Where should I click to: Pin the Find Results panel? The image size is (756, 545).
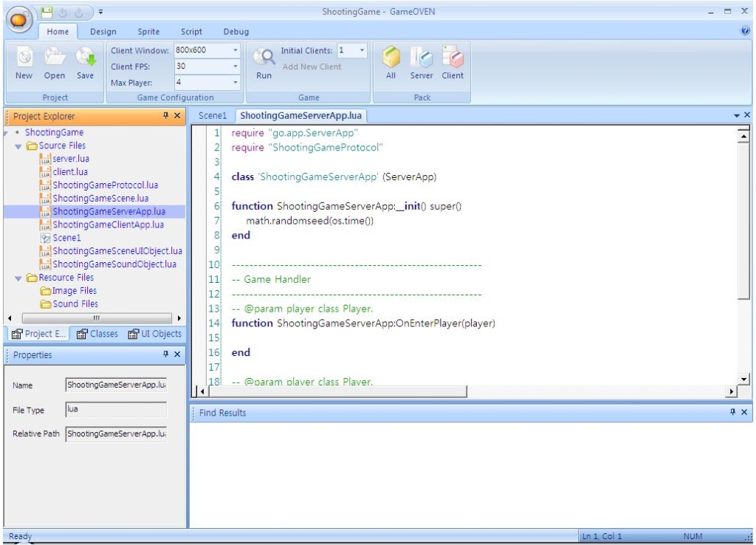click(x=732, y=412)
